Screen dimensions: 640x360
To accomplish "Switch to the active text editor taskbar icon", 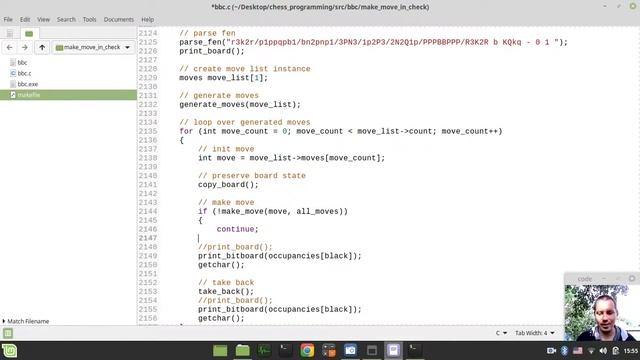I will coord(393,351).
